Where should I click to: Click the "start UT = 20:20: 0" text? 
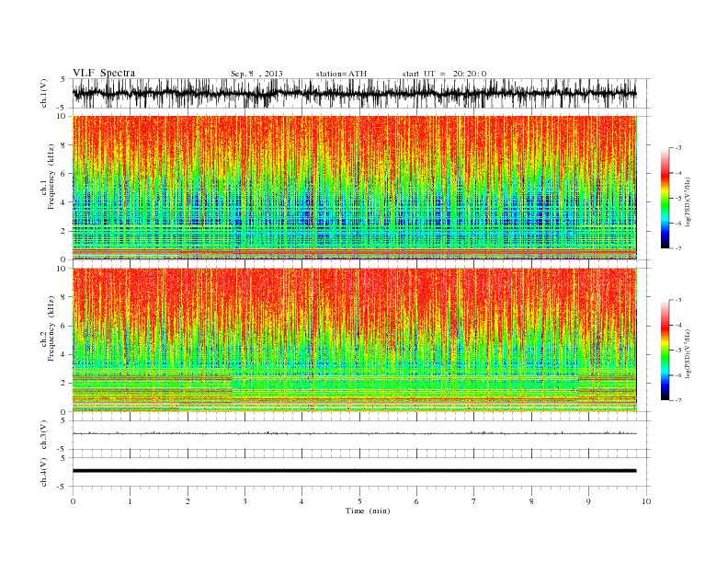(x=444, y=74)
